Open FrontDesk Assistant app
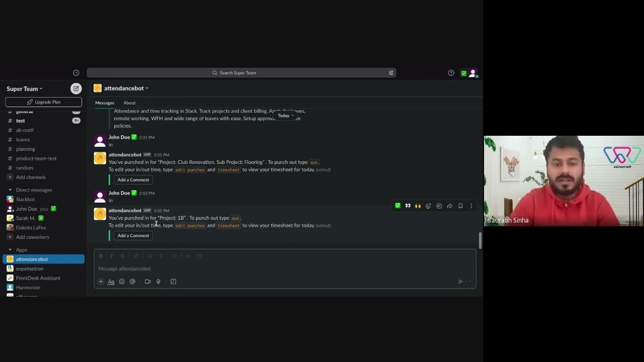This screenshot has height=362, width=644. tap(44, 278)
